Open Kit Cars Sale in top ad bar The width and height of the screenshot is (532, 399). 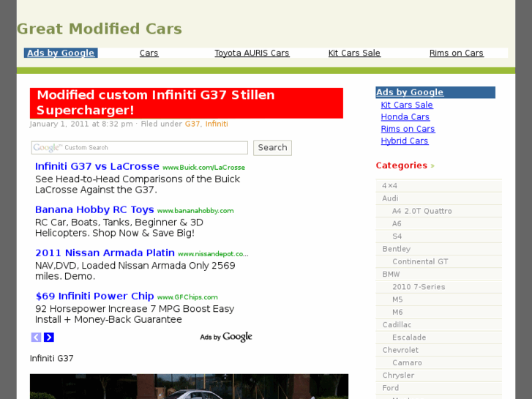click(354, 53)
